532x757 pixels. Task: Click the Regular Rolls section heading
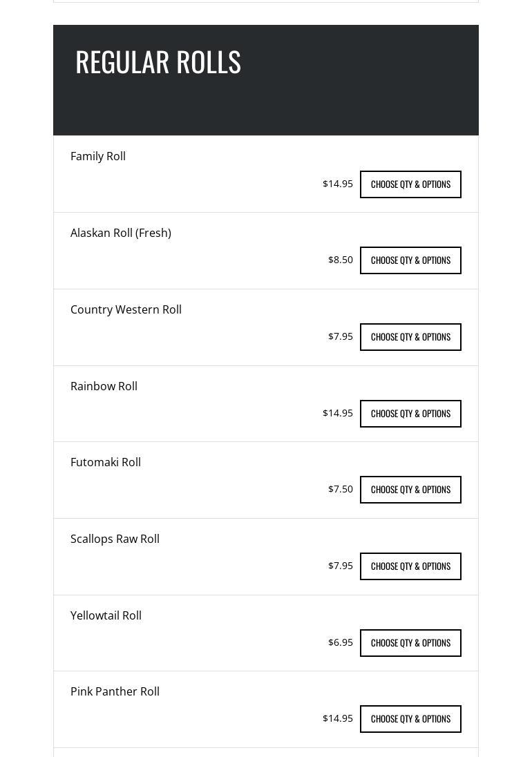coord(158,62)
